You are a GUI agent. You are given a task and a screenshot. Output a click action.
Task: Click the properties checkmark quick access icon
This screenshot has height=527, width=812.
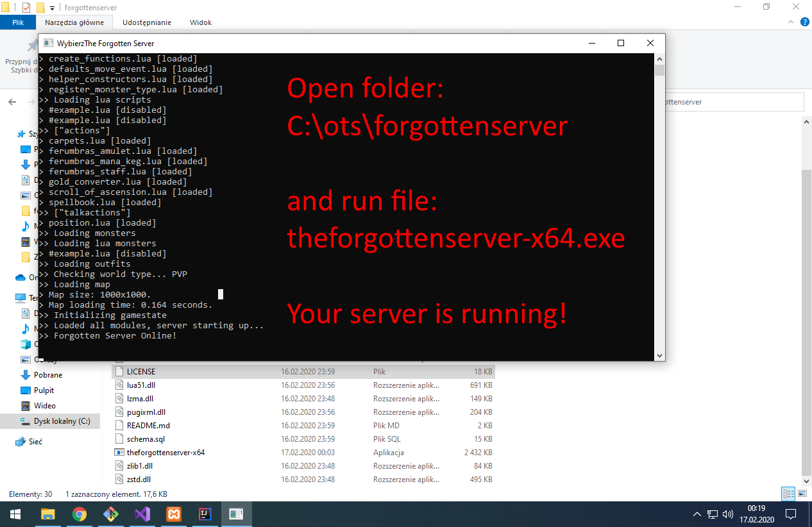[x=26, y=8]
